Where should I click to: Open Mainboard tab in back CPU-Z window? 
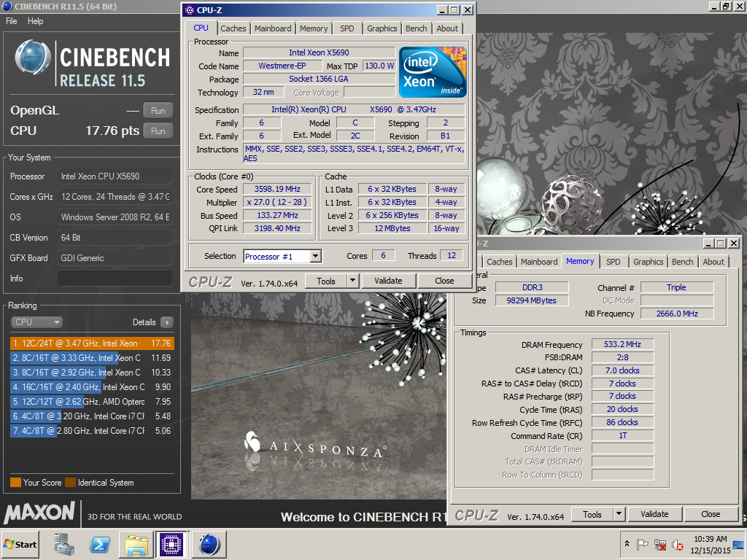[x=539, y=262]
